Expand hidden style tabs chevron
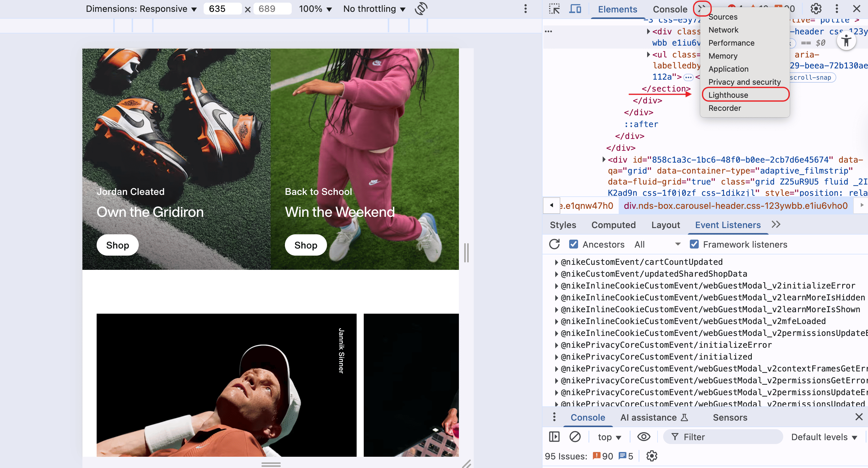 [776, 225]
